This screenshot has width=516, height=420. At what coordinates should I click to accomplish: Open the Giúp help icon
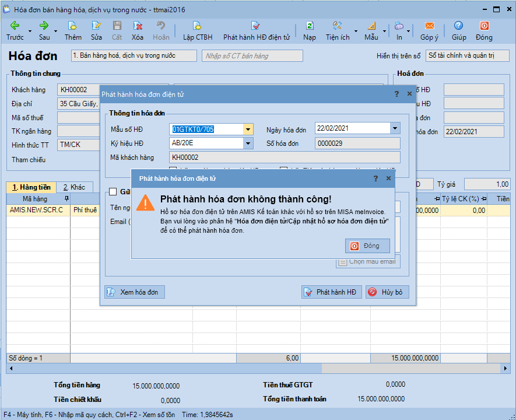(x=458, y=26)
